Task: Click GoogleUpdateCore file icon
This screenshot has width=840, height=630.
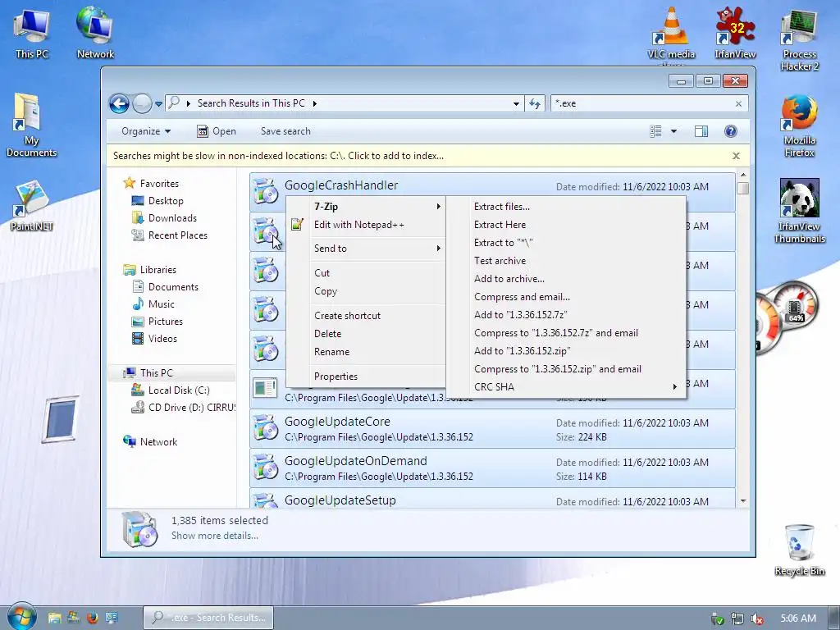Action: click(265, 428)
